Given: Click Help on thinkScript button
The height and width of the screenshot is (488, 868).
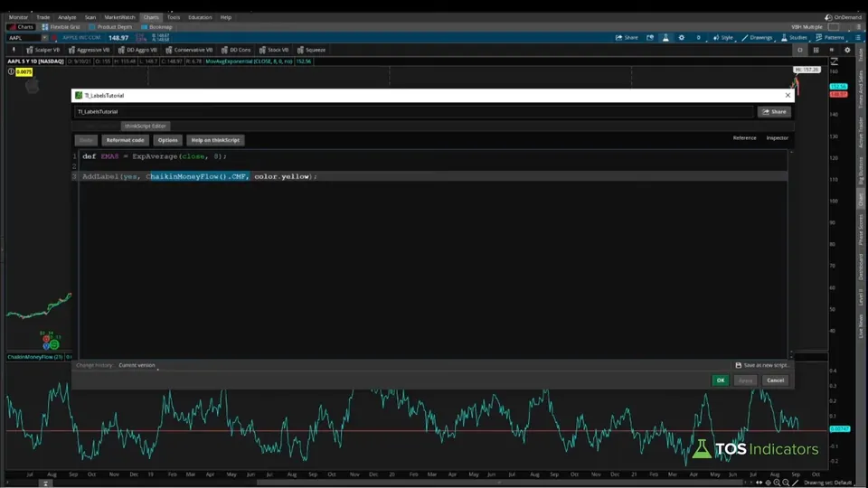Looking at the screenshot, I should click(215, 140).
